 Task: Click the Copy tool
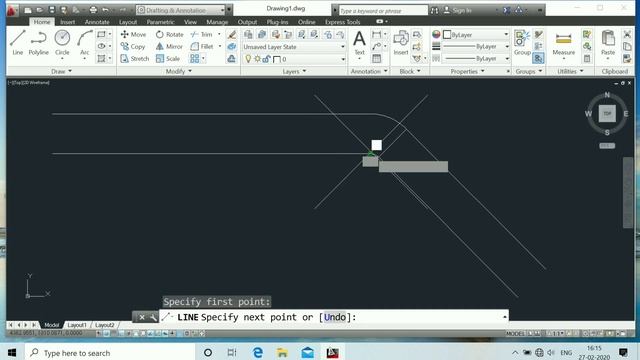click(133, 47)
